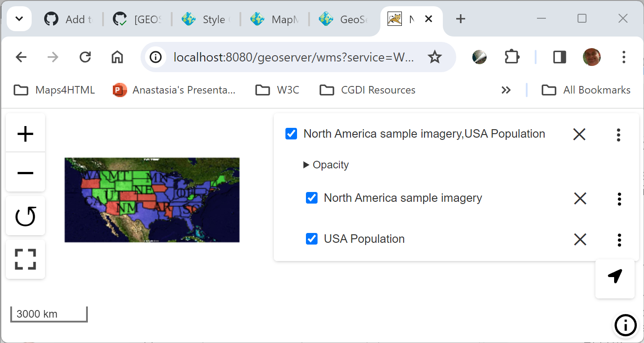Screen dimensions: 644x343
Task: Open a new browser tab
Action: click(x=461, y=19)
